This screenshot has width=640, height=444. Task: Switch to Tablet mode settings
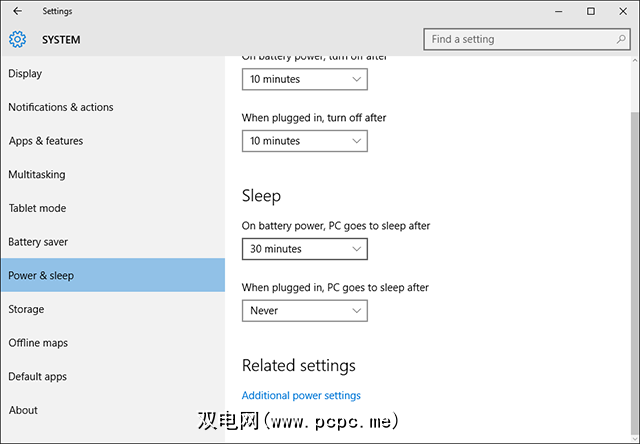(37, 208)
